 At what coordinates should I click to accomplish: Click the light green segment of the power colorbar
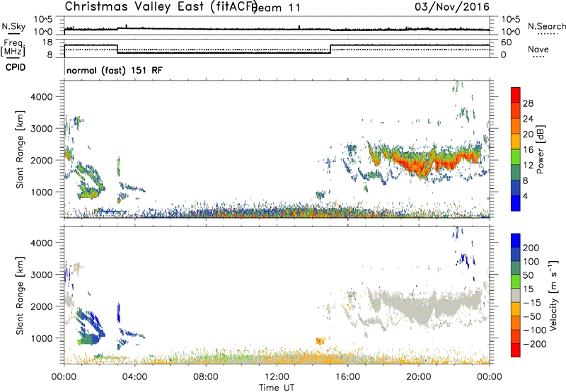click(x=516, y=157)
